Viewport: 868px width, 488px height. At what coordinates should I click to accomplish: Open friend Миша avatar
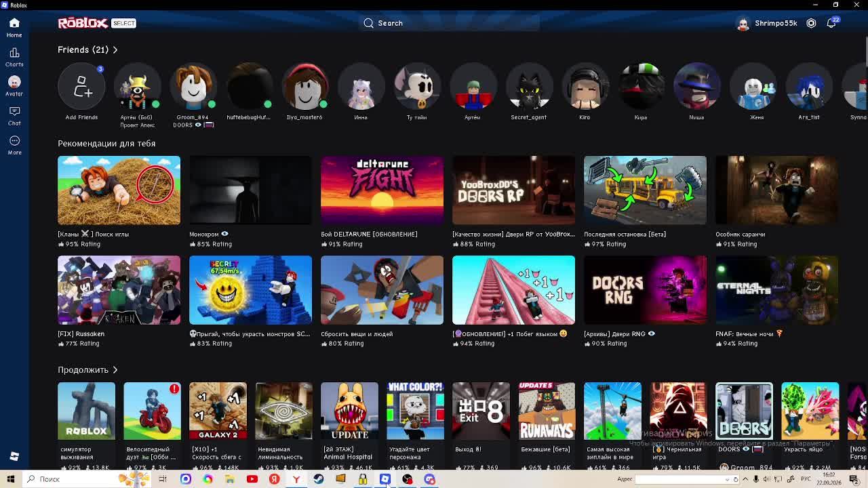696,87
